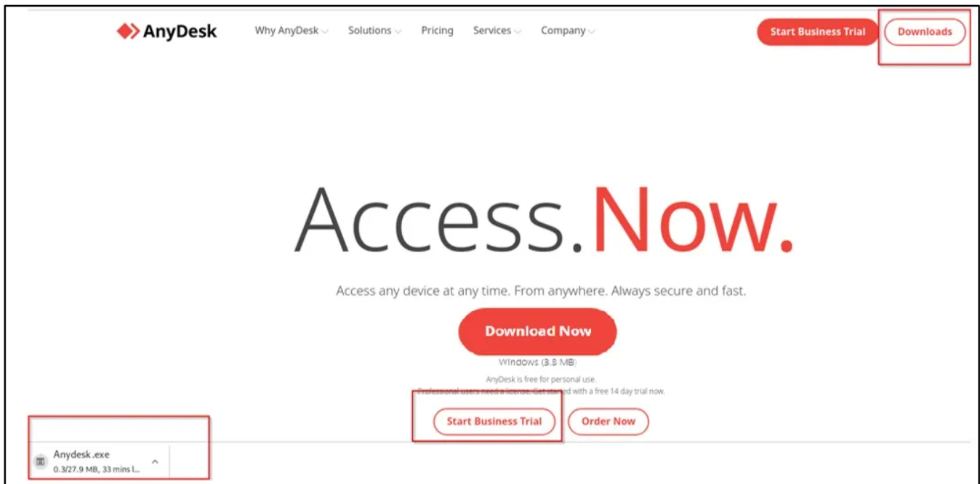
Task: Expand the chevron next to Services
Action: (517, 32)
